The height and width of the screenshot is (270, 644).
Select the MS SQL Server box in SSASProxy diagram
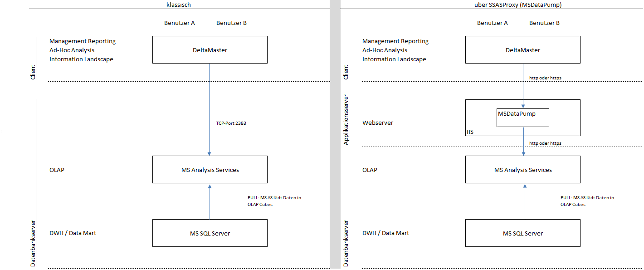click(x=523, y=233)
